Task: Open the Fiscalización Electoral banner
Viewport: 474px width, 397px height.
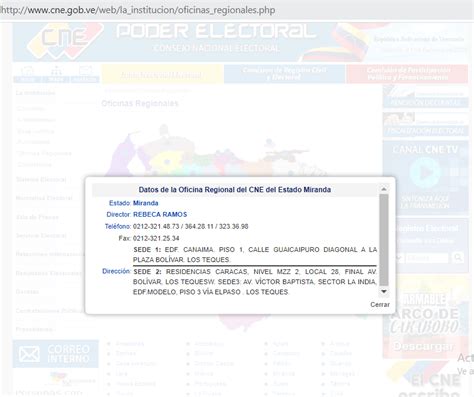Action: [x=425, y=125]
